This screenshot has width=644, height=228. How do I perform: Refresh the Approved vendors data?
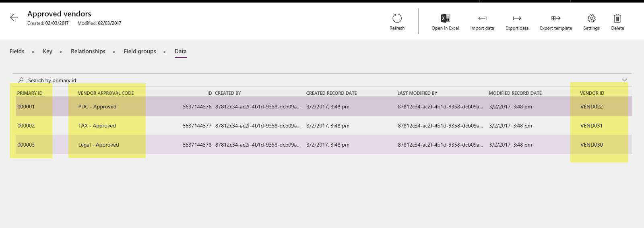(397, 19)
